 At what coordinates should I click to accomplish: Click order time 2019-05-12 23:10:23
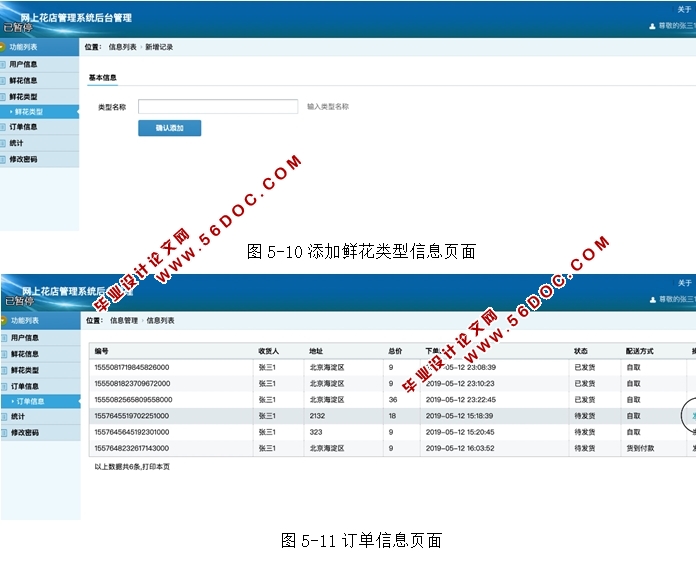[x=460, y=383]
